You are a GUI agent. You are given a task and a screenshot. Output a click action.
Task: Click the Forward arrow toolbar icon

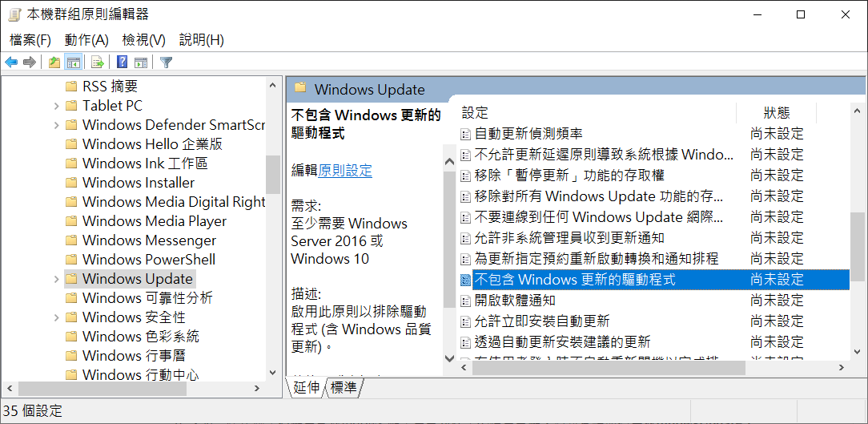30,62
